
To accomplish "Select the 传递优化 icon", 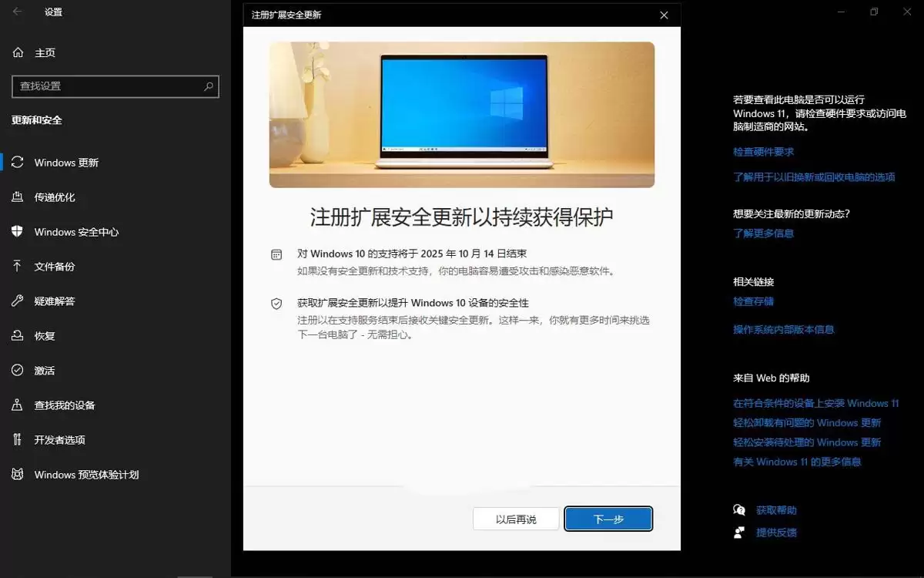I will 18,197.
